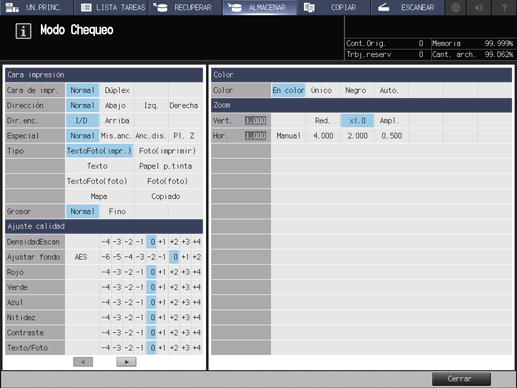This screenshot has height=388, width=517.
Task: Choose Copiado original type
Action: [x=168, y=196]
